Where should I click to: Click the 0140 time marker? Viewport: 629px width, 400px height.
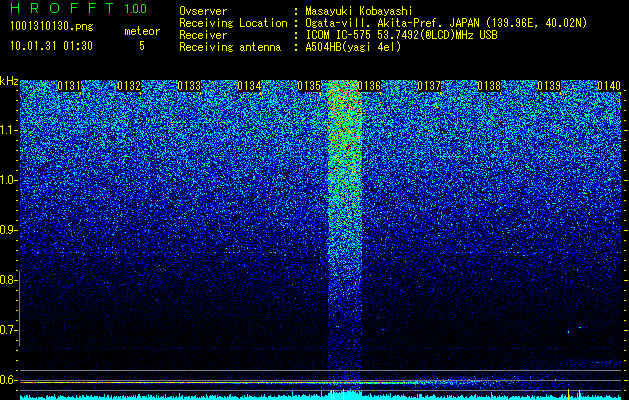coord(609,86)
